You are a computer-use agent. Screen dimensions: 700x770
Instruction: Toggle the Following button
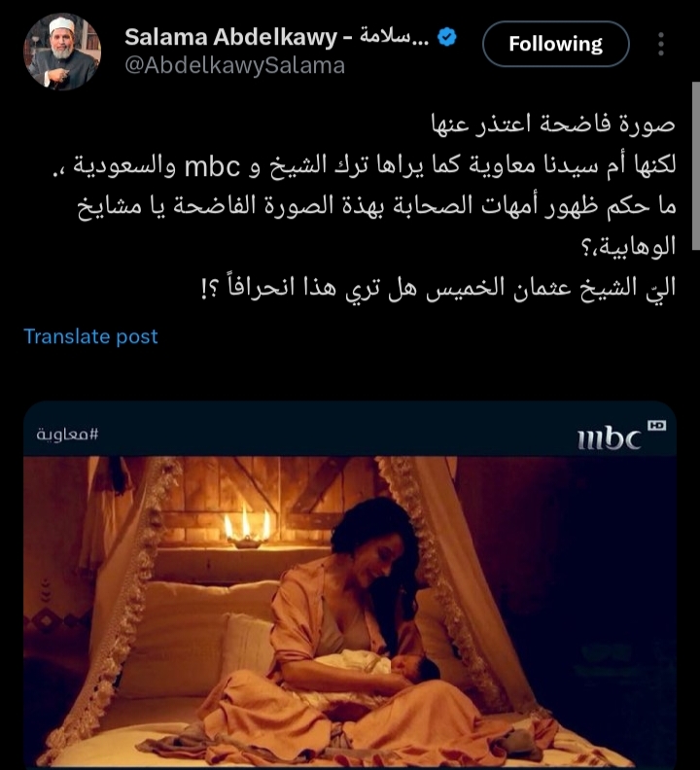[555, 44]
